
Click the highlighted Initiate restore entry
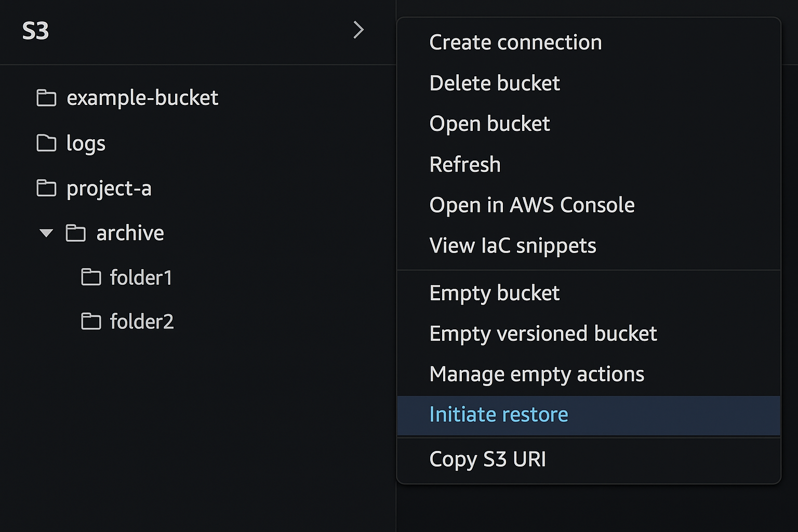click(x=499, y=415)
